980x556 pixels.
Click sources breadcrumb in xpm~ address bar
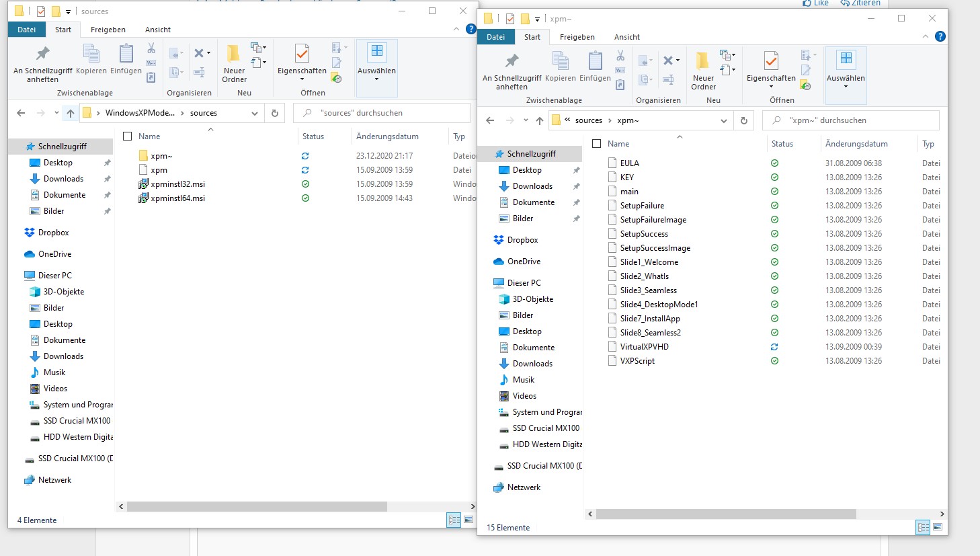589,120
